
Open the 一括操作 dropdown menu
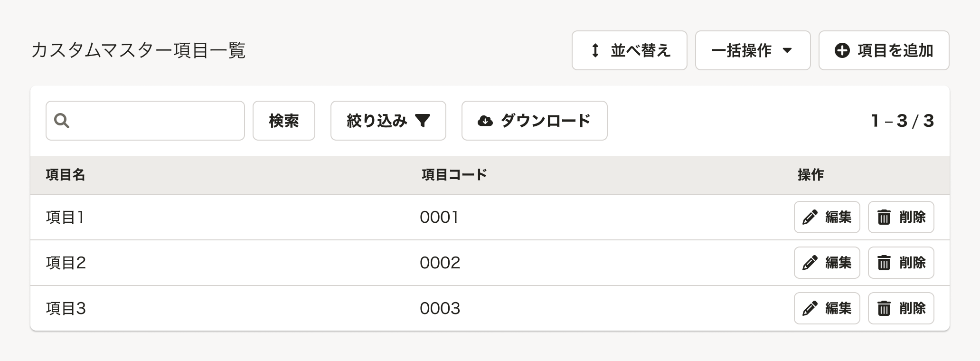pos(753,50)
